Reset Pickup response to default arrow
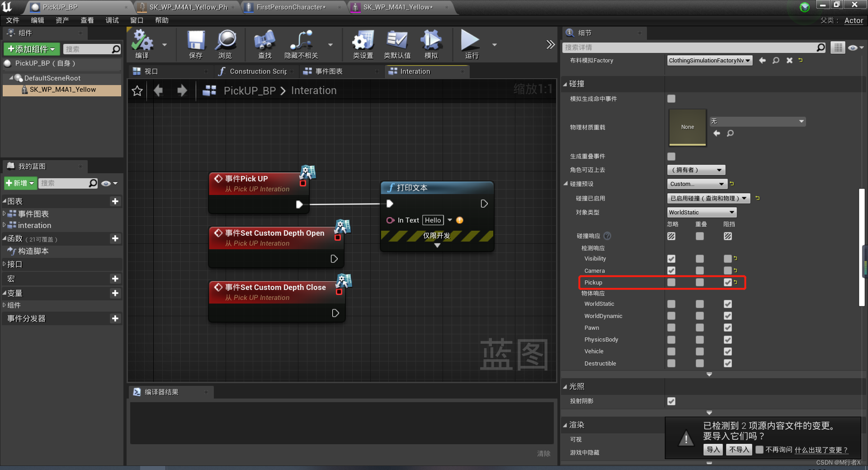 (x=736, y=282)
